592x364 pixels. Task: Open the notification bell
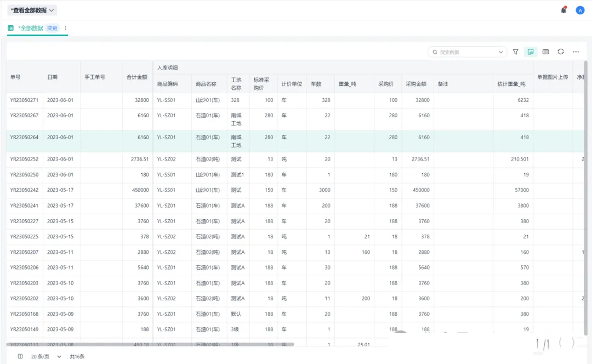[563, 10]
